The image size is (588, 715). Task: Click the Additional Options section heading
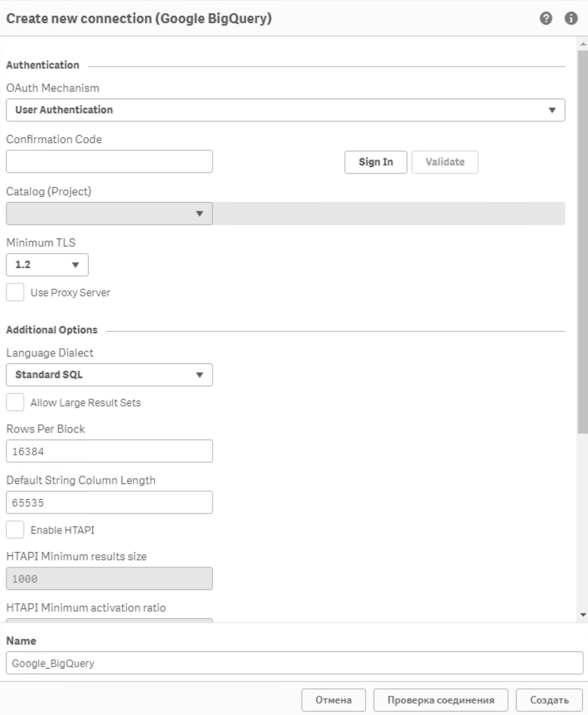coord(52,330)
